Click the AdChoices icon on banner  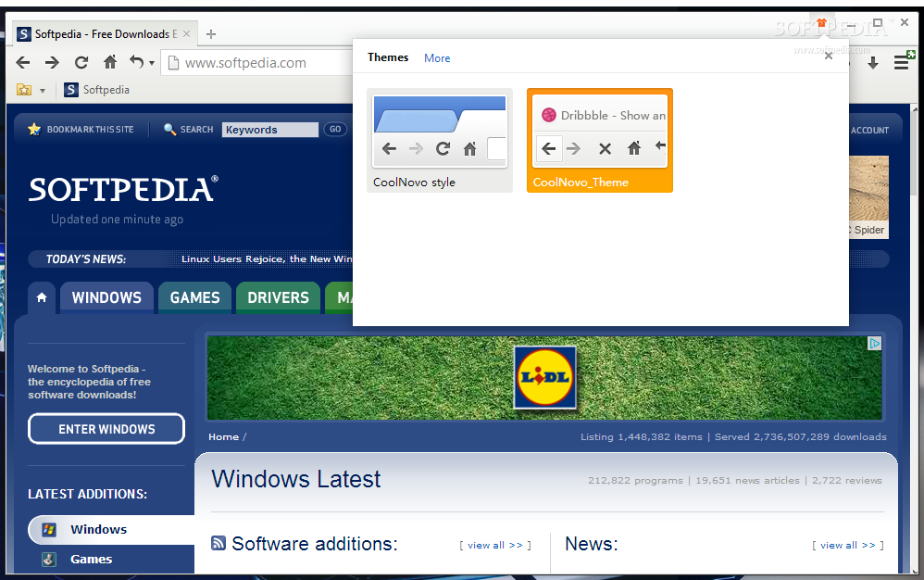click(875, 344)
